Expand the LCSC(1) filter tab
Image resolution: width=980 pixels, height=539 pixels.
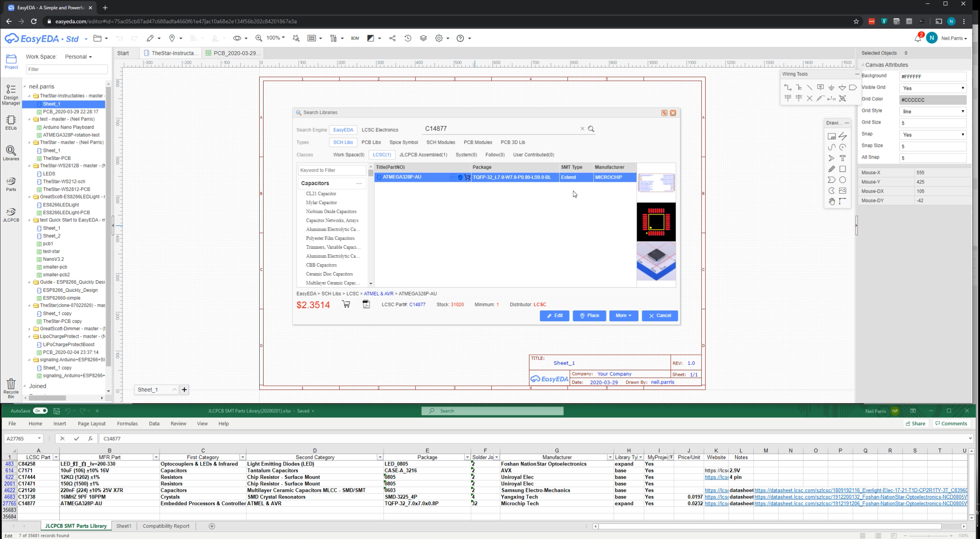click(382, 155)
